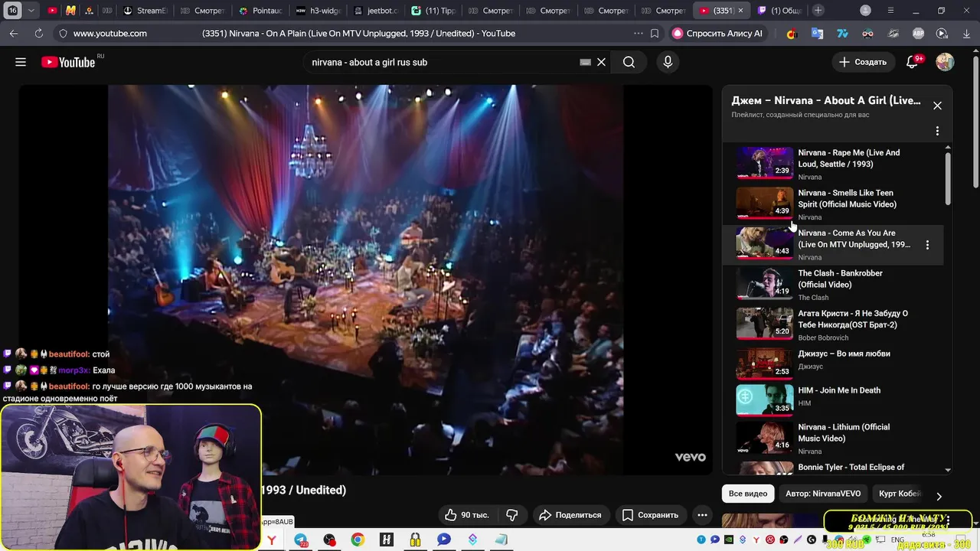This screenshot has width=980, height=551.
Task: Select the Автор: NirvanaVEVO chip
Action: pyautogui.click(x=823, y=494)
